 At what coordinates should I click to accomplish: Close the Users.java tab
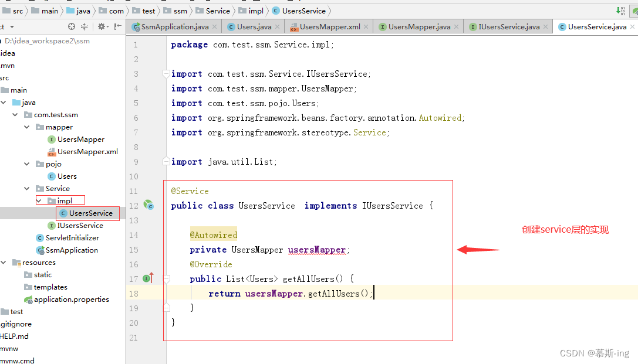pyautogui.click(x=278, y=27)
